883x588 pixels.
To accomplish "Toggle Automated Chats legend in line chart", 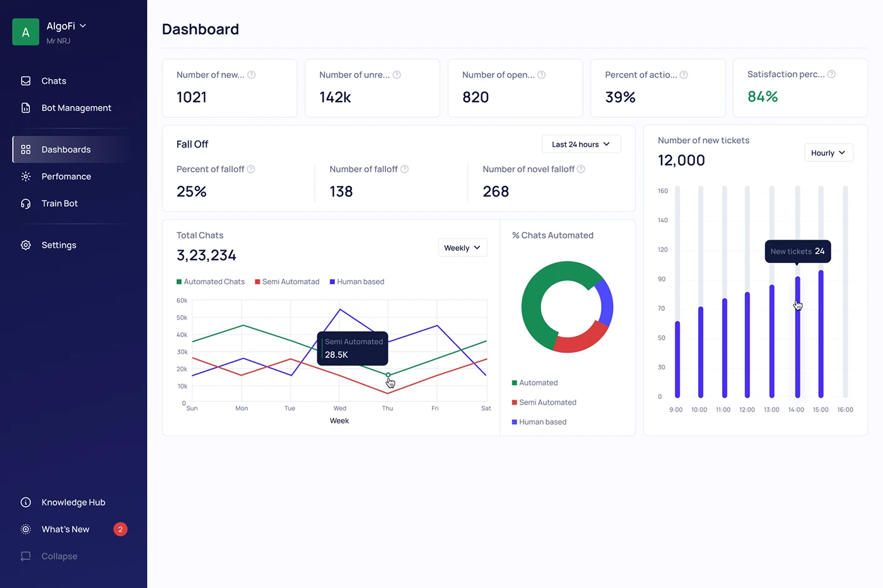I will click(x=211, y=282).
